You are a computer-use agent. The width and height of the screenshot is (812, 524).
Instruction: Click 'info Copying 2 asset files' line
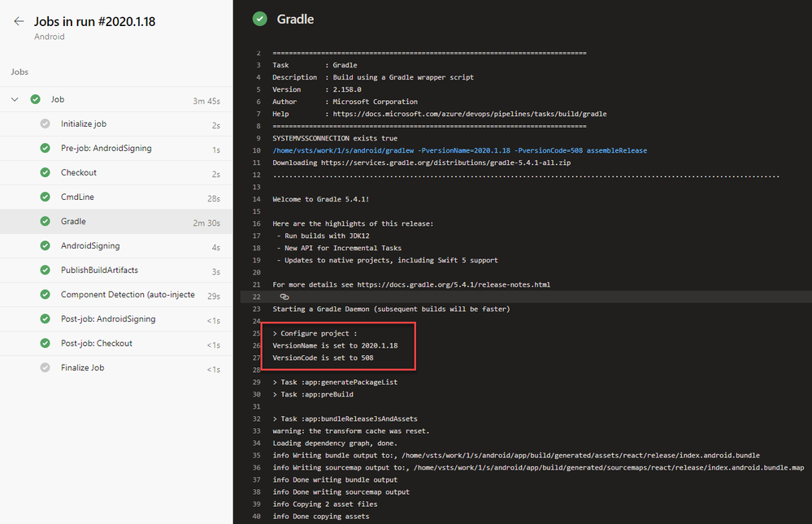tap(325, 505)
